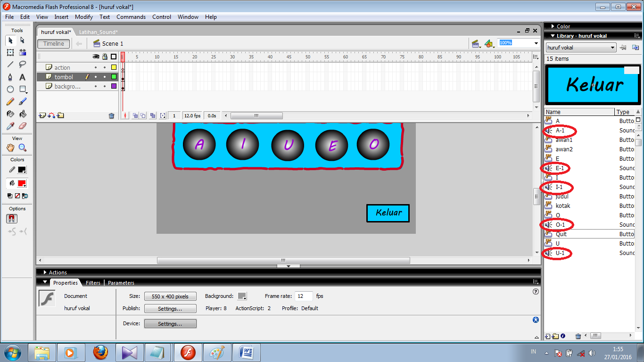Image resolution: width=644 pixels, height=362 pixels.
Task: Open the Commands menu
Action: [131, 16]
